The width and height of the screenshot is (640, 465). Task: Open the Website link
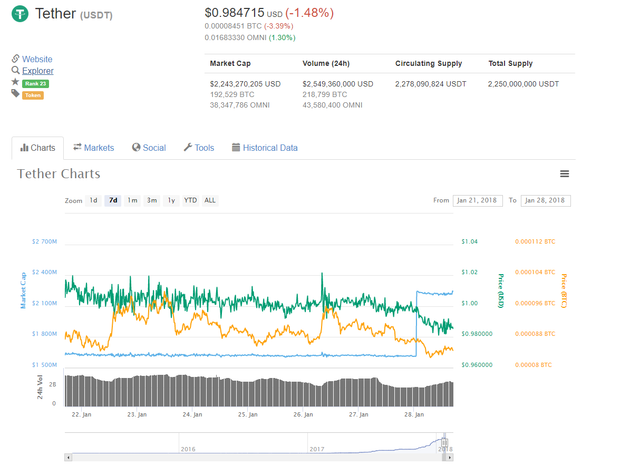37,59
